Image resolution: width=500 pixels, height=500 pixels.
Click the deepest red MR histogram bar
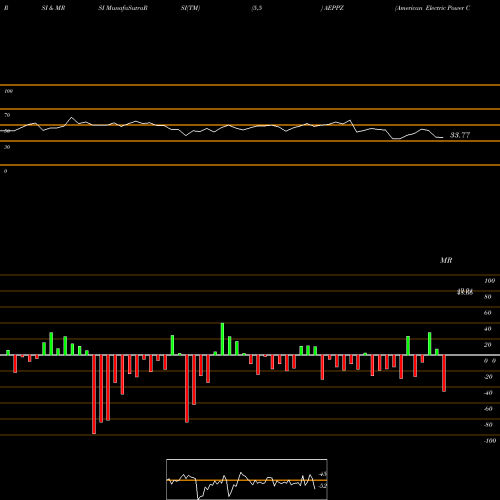[x=94, y=394]
